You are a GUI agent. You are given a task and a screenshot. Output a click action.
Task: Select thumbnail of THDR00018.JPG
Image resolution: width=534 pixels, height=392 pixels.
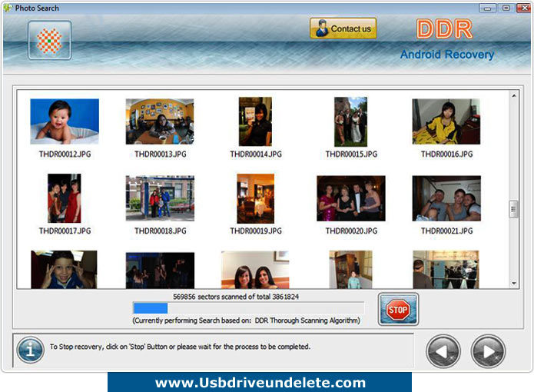(x=160, y=198)
